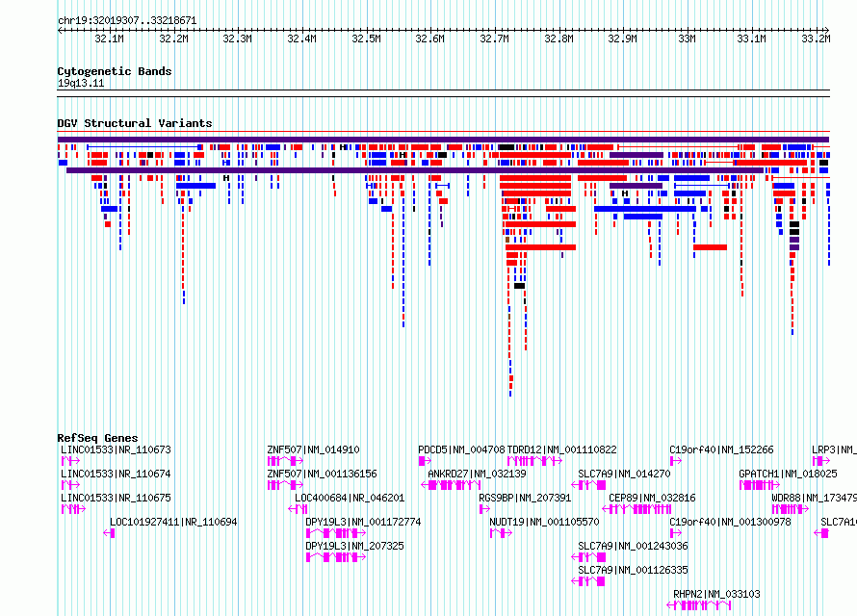
Task: Click ZNF507|NM_014910 transcript label
Action: pos(313,450)
